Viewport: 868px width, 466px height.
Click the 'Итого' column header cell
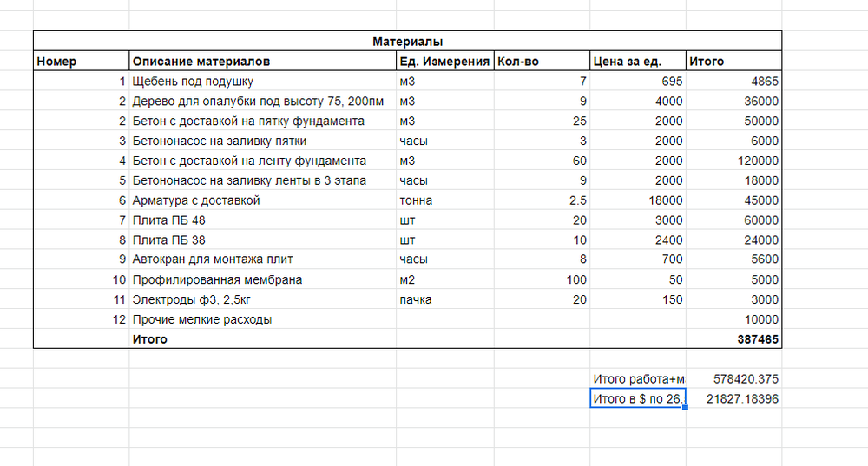[734, 61]
